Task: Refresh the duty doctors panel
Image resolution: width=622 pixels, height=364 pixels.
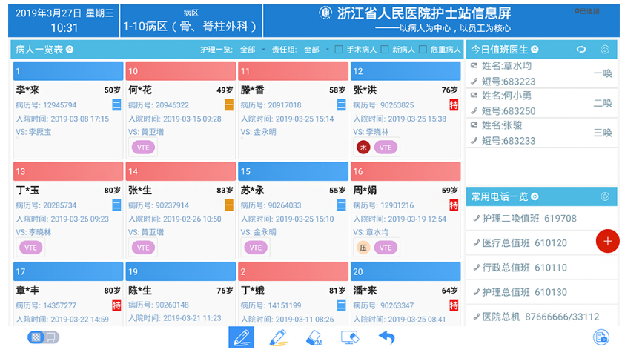Action: (x=581, y=50)
